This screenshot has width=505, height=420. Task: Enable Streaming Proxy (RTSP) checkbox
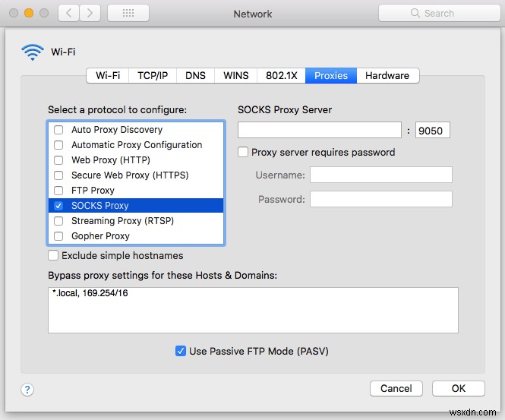point(58,221)
